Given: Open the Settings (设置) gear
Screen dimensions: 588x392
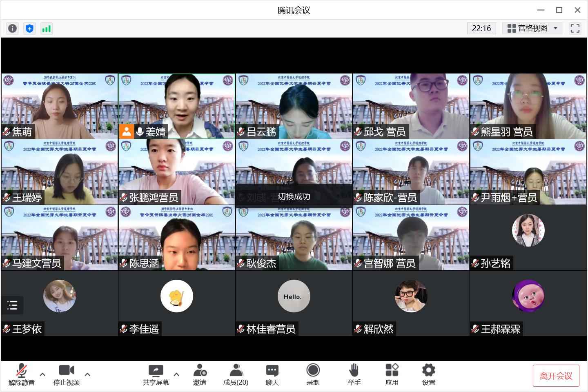Looking at the screenshot, I should 428,374.
